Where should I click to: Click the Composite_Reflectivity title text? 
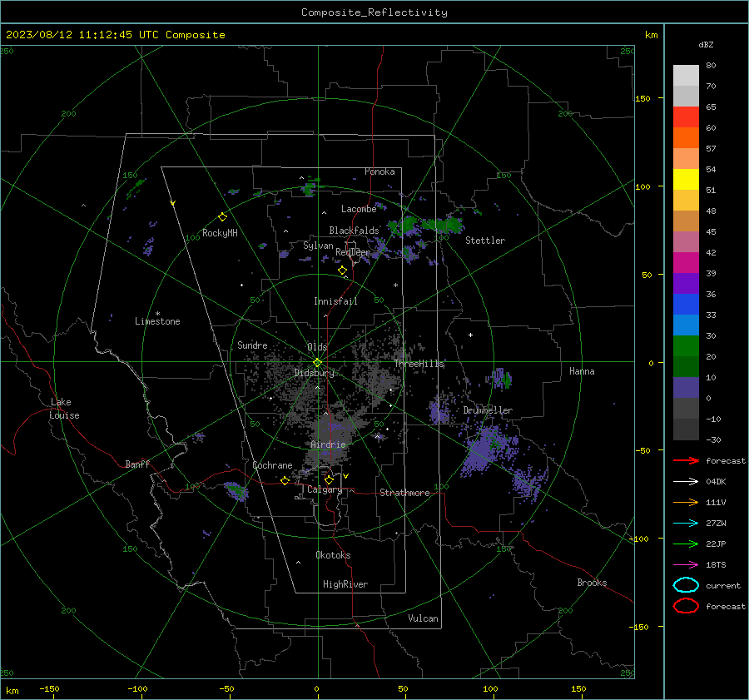pyautogui.click(x=374, y=12)
